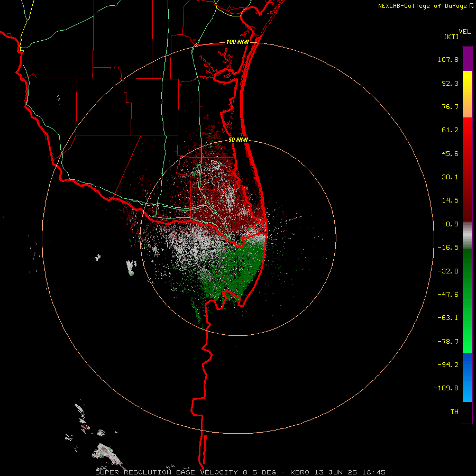Click the 100 NMI range ring label
Screen dimensions: 476x476
(237, 42)
